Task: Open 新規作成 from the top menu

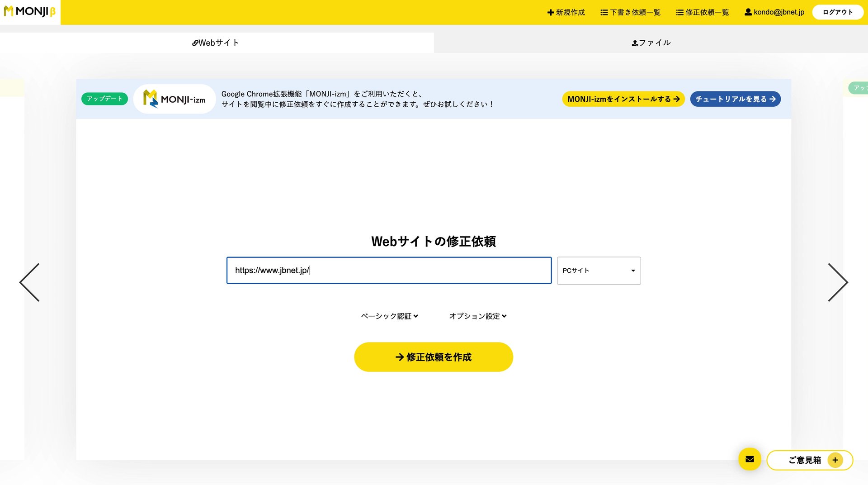Action: pyautogui.click(x=566, y=12)
